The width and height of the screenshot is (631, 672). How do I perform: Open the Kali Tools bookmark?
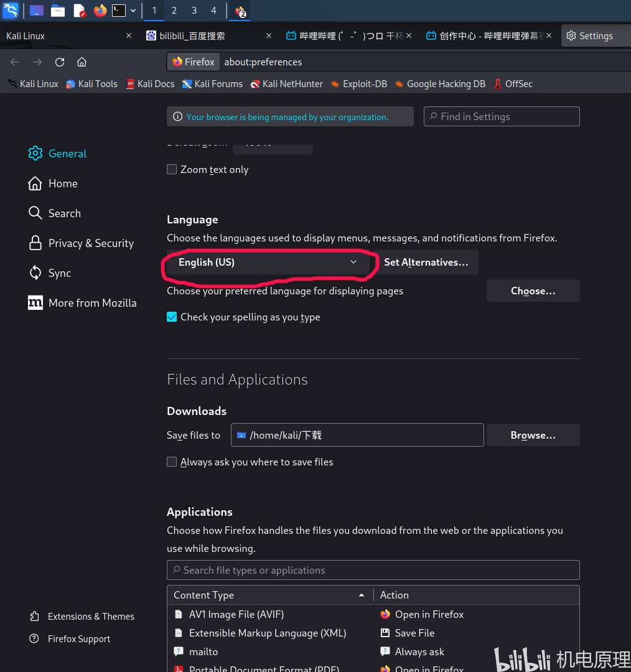[x=91, y=84]
